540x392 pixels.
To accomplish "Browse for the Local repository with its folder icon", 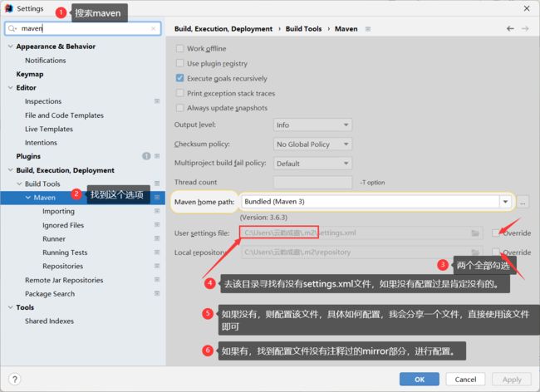I will (x=475, y=252).
